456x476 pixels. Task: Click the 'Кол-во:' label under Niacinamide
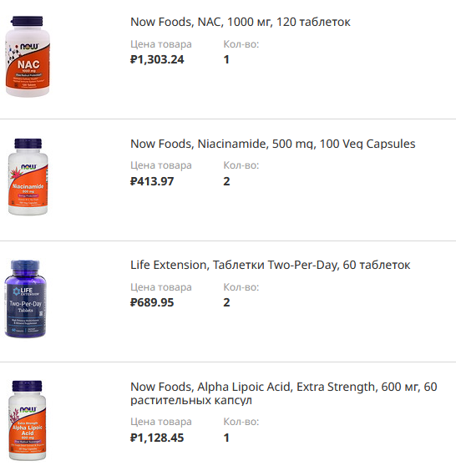pos(241,165)
